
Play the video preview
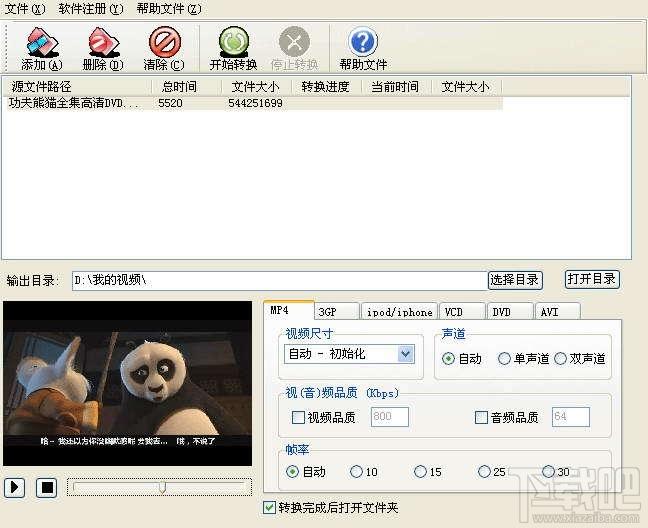(14, 488)
